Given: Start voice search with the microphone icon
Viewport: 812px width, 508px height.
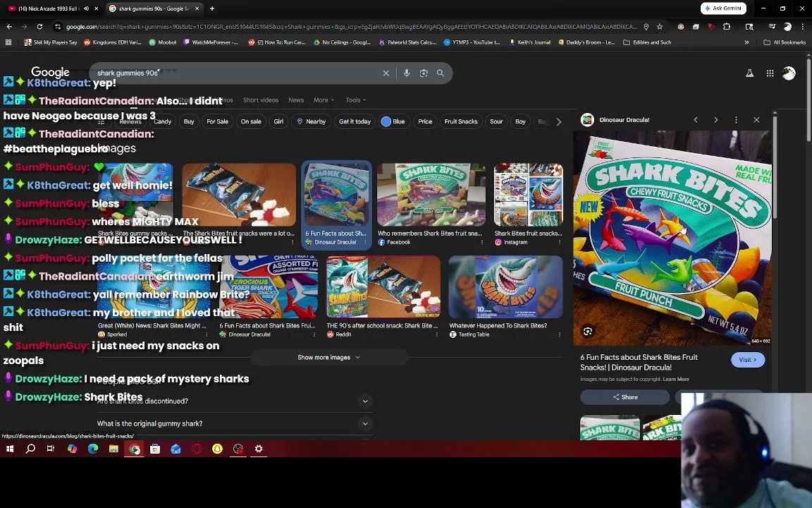Looking at the screenshot, I should pyautogui.click(x=407, y=73).
